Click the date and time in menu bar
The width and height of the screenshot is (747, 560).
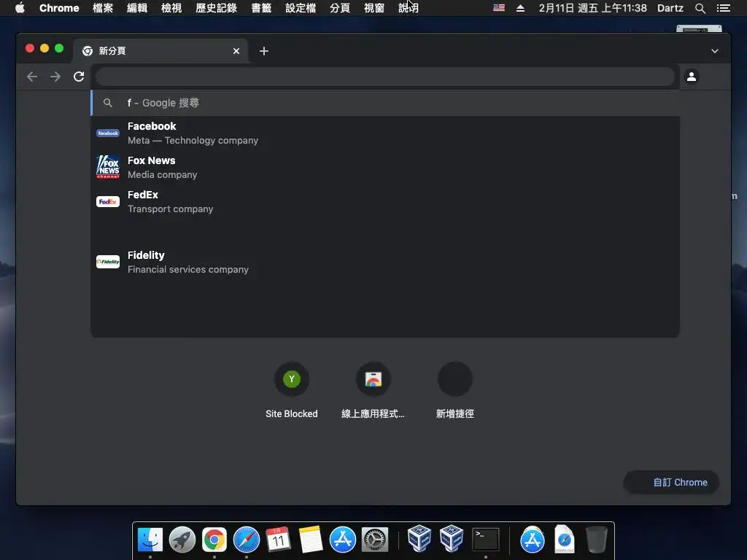[592, 8]
